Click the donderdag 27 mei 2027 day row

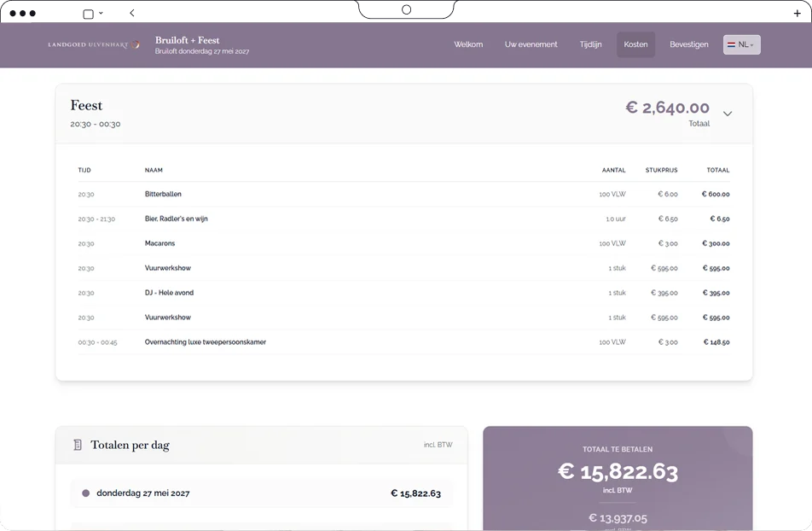[262, 493]
